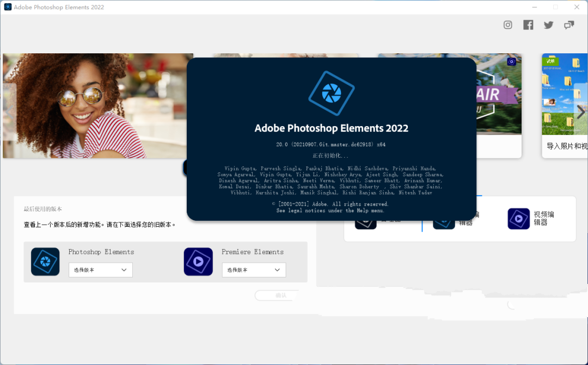Minimize the Photoshop Elements window

click(535, 7)
